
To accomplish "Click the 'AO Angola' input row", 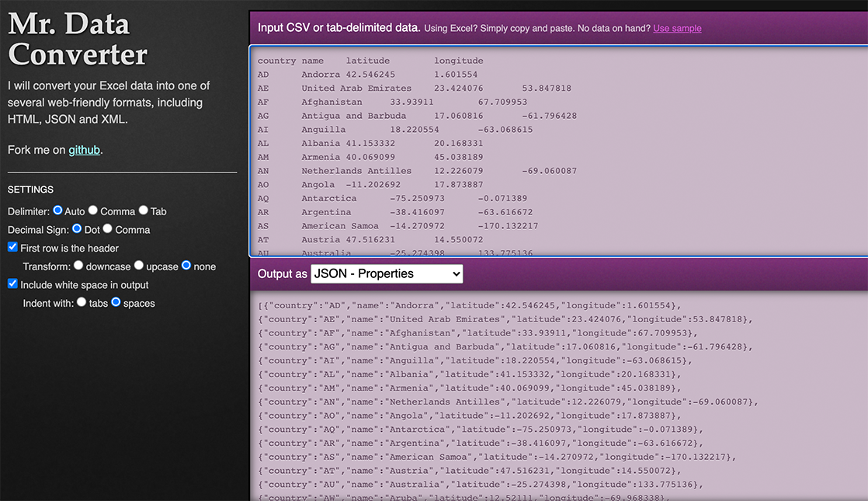I will [370, 185].
